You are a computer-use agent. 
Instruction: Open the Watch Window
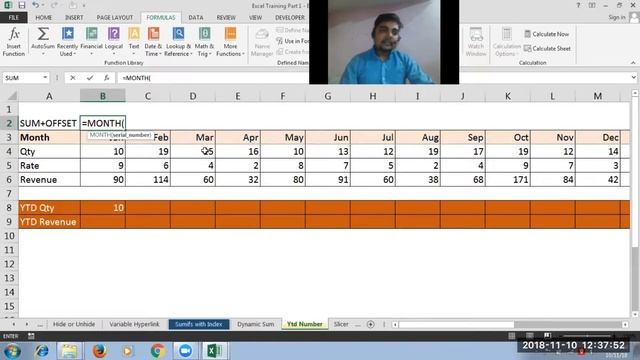476,42
